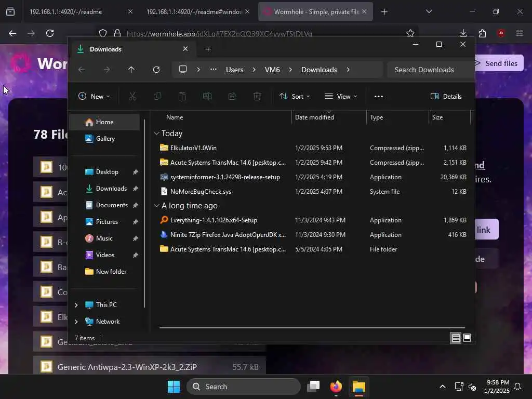Click the breadcrumb ellipsis in address bar
This screenshot has width=532, height=399.
pos(214,69)
